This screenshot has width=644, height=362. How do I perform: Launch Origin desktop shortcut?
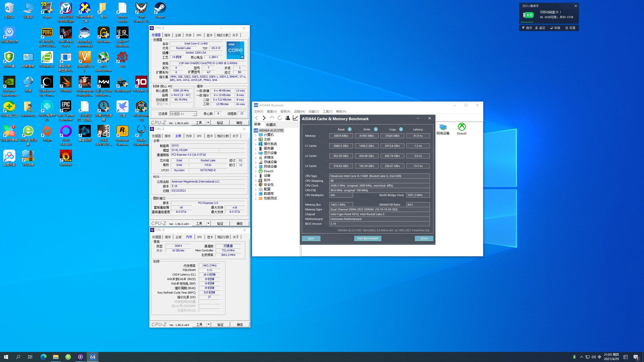coord(47,134)
